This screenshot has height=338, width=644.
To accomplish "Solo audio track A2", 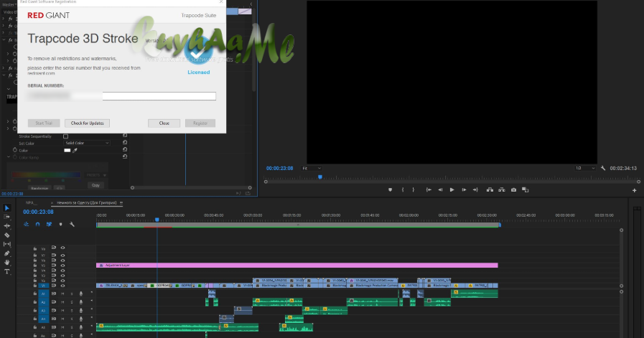I will [72, 302].
